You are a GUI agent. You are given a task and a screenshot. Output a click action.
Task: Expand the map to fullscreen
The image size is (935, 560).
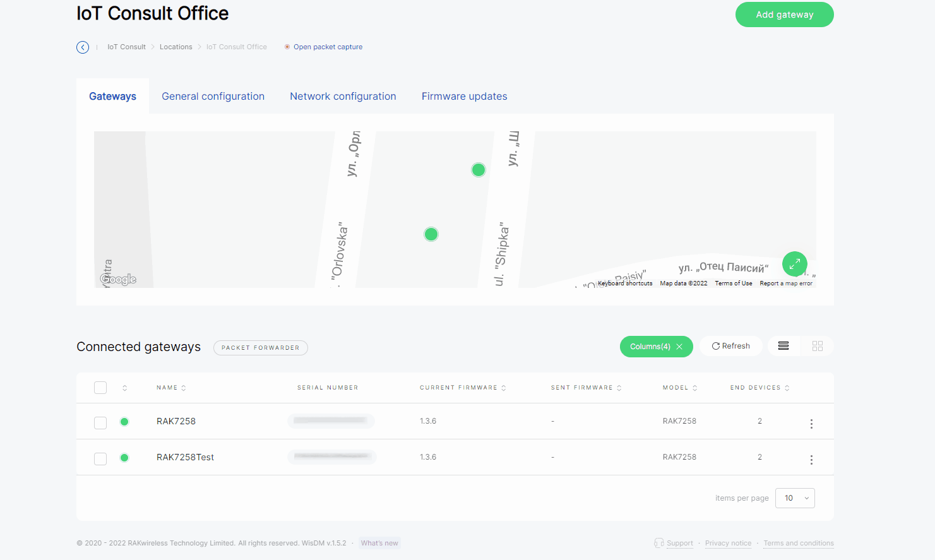[794, 264]
